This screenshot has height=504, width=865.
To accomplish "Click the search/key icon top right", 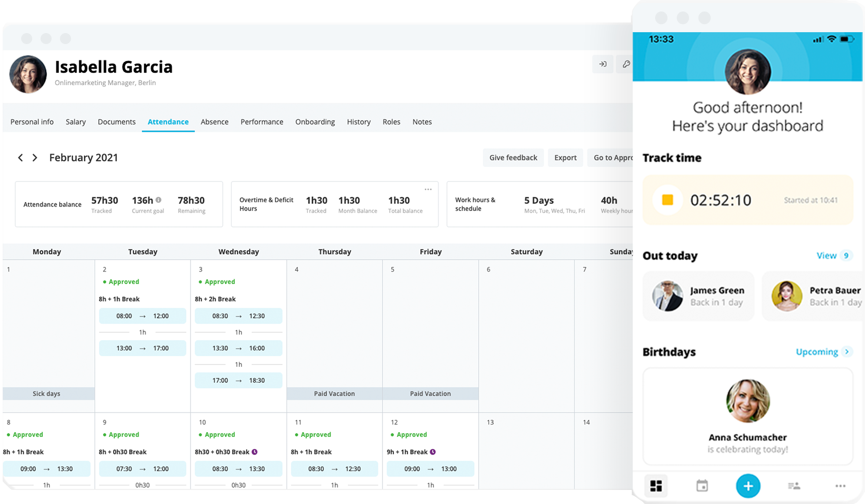I will [x=626, y=64].
